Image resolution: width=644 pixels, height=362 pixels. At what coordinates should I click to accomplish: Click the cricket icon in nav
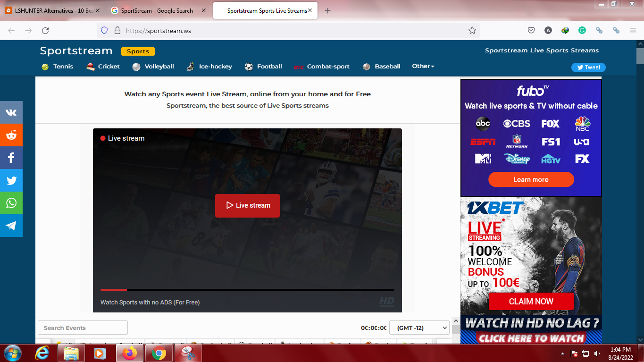point(91,67)
